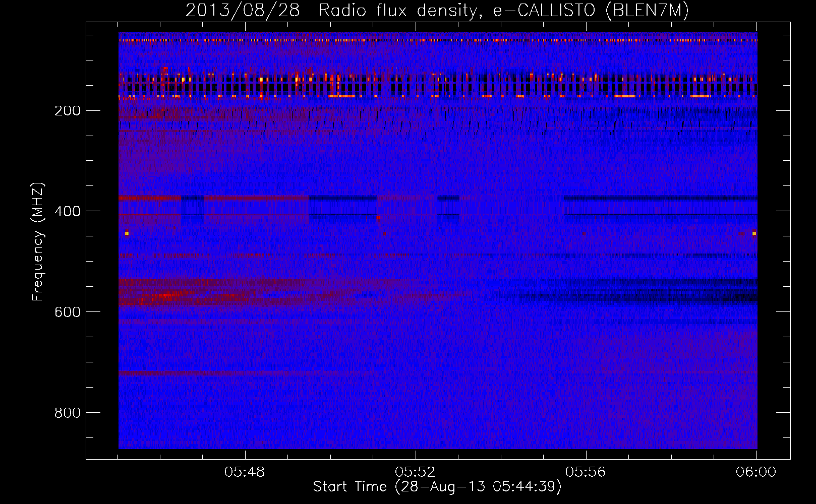Click the plot title with the 2013/08/28 date
Viewport: 816px width, 504px height.
coord(437,11)
